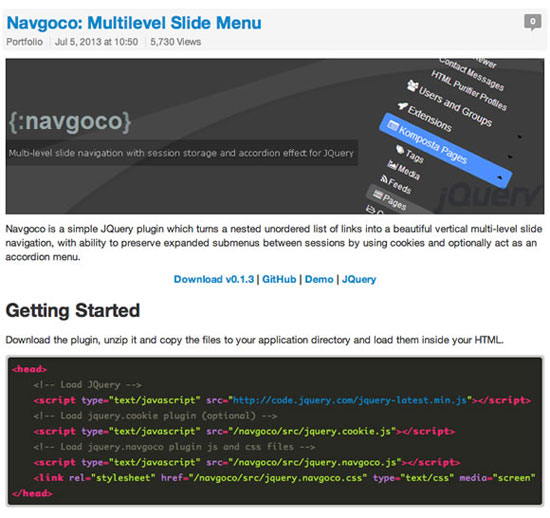Click the 'Download the plugin, unzip it' paragraph
Screen dimensions: 550x518
(255, 340)
